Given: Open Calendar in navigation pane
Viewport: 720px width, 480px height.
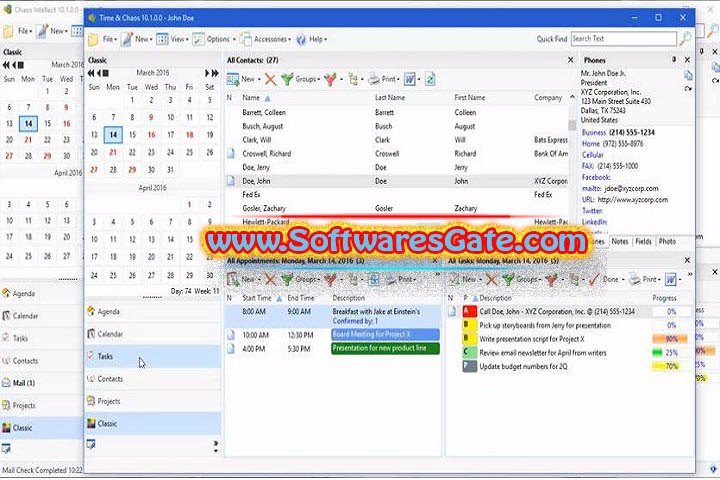Looking at the screenshot, I should click(153, 334).
